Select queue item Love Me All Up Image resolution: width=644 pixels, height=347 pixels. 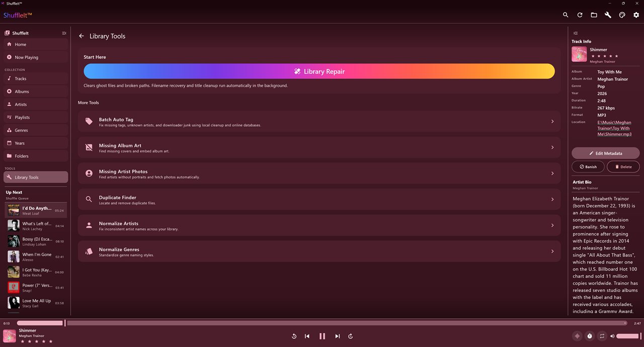[36, 303]
